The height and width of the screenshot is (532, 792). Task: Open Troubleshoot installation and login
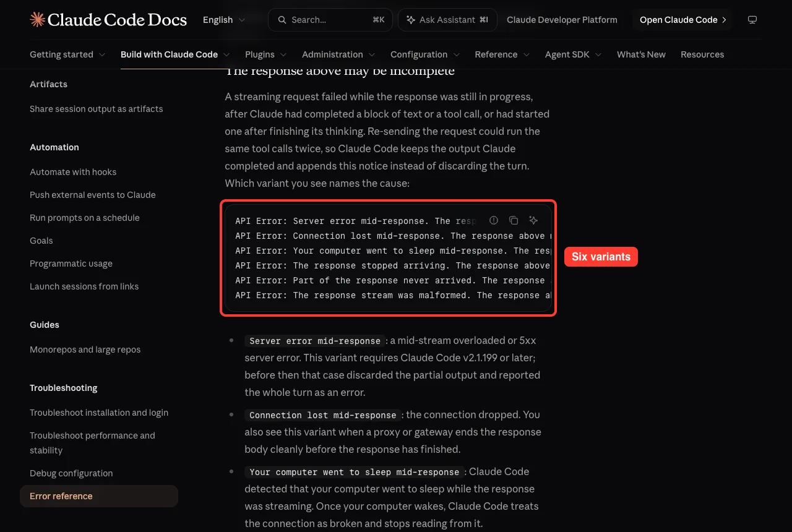click(99, 413)
